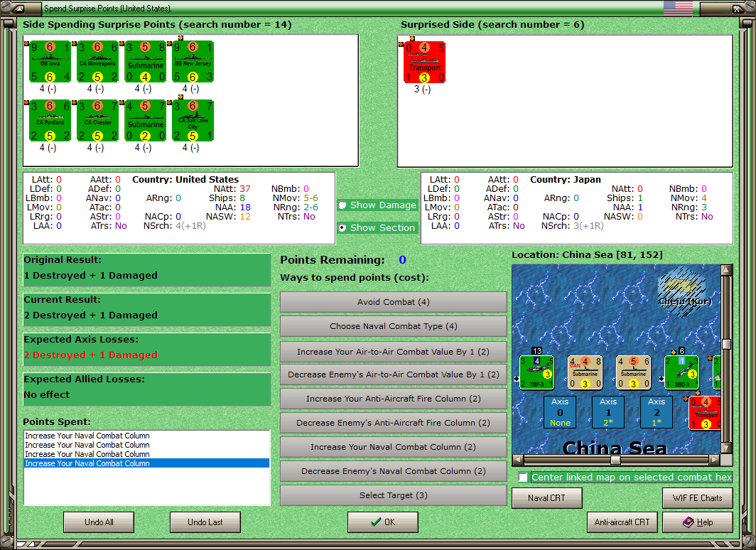Click the CAN Submarine unit on map

click(x=585, y=372)
